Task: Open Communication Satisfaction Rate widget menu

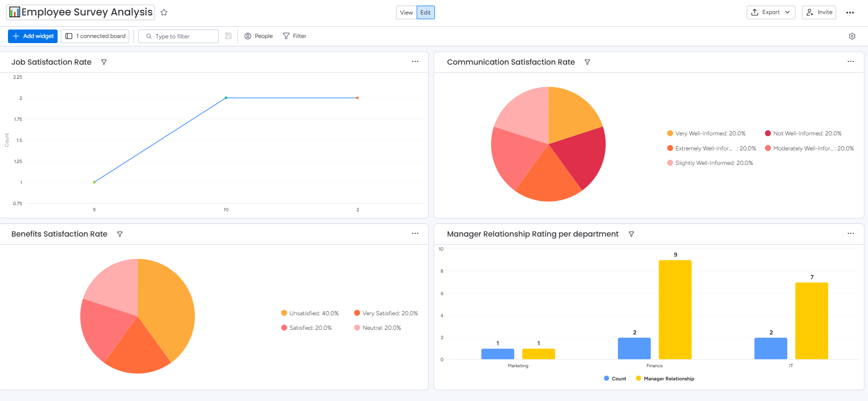Action: pyautogui.click(x=851, y=61)
